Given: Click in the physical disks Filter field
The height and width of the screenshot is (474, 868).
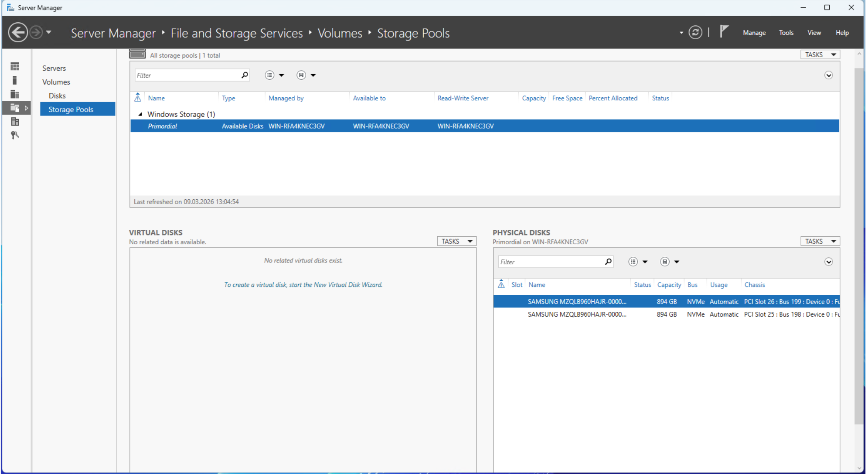Looking at the screenshot, I should point(549,262).
